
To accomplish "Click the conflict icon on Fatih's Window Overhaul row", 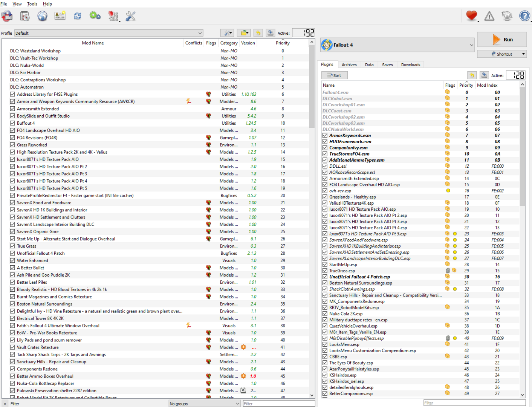I will (189, 325).
